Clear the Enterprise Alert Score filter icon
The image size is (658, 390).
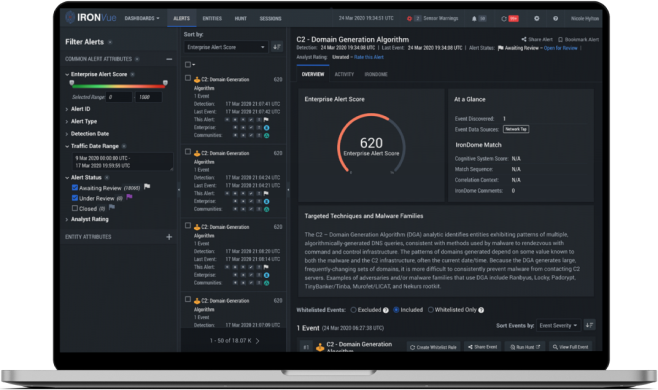click(132, 74)
